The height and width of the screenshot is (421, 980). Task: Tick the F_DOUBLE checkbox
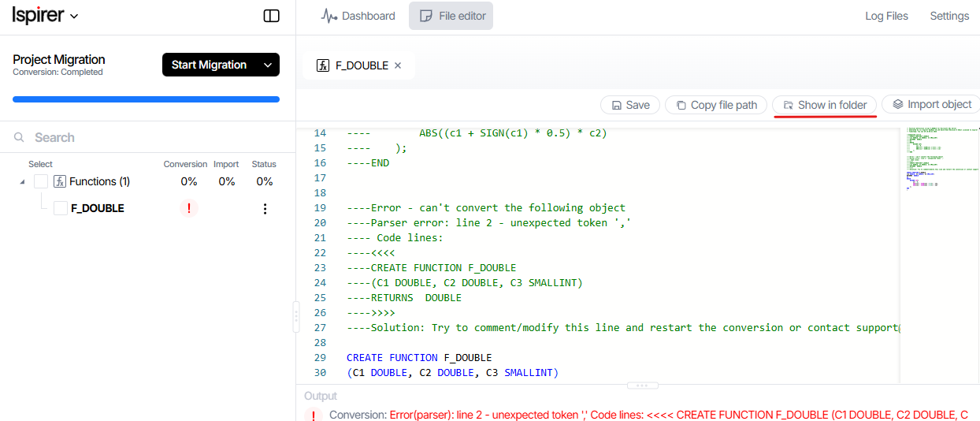click(x=61, y=209)
